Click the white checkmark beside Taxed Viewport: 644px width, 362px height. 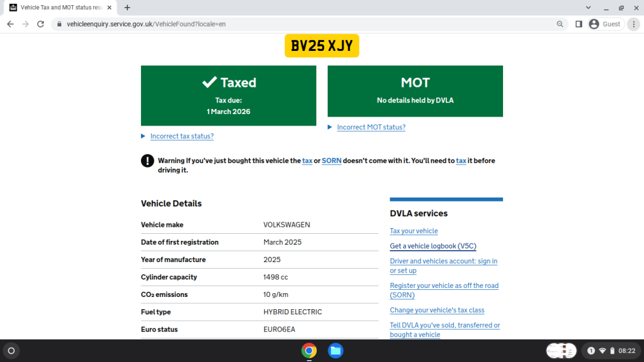(209, 82)
